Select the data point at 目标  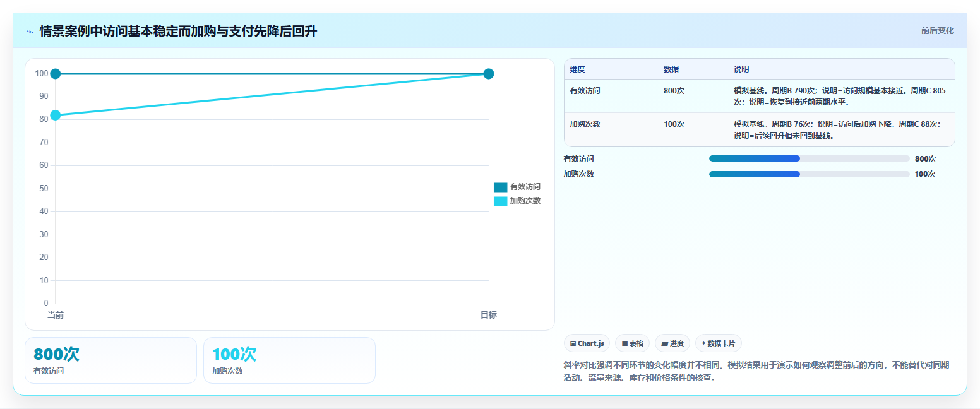[488, 74]
